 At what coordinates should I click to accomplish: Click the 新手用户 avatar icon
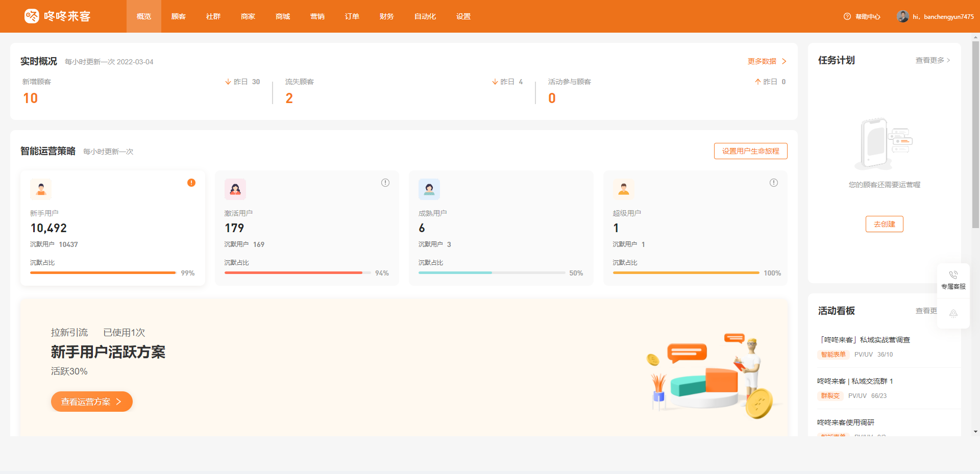pos(41,189)
